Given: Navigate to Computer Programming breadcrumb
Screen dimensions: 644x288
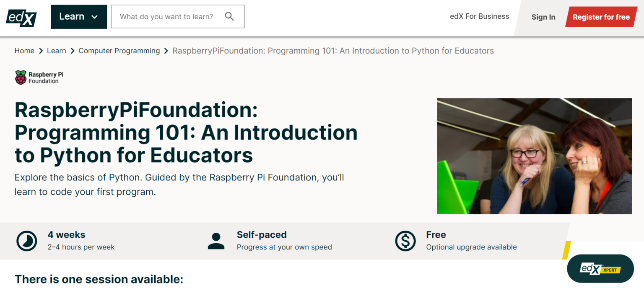Looking at the screenshot, I should [x=119, y=51].
